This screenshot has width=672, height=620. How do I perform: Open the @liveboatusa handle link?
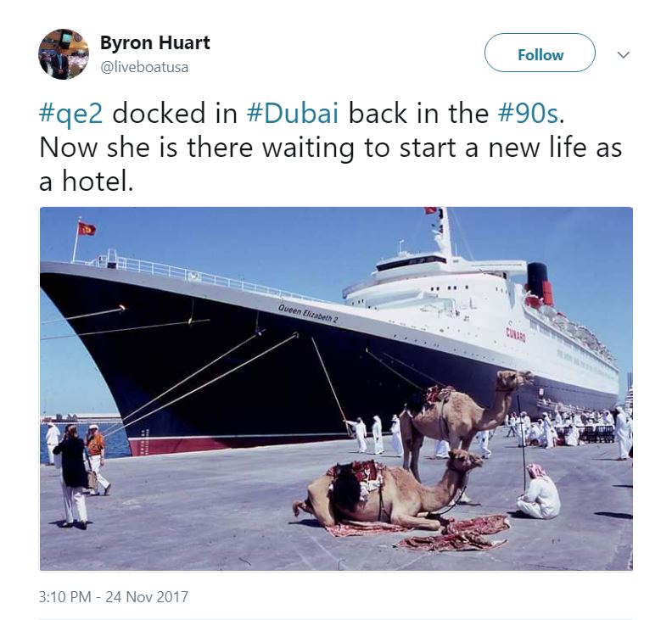pyautogui.click(x=144, y=67)
